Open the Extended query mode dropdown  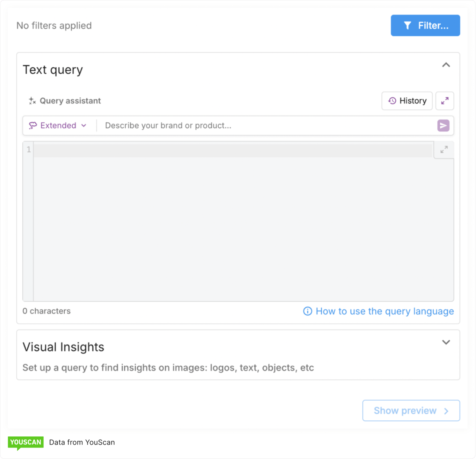pos(58,125)
